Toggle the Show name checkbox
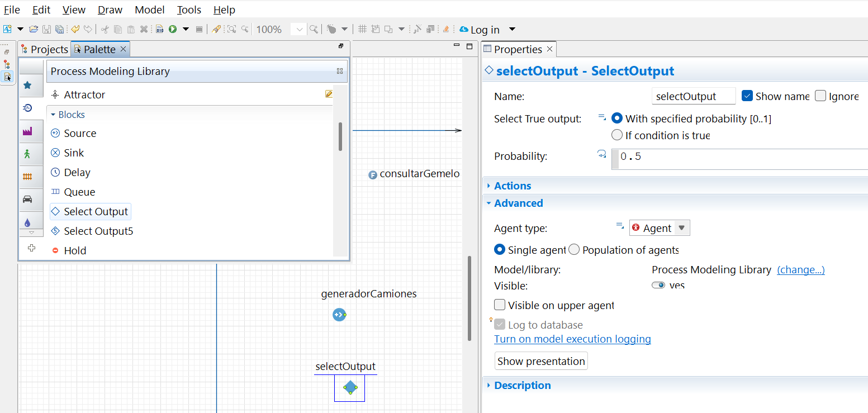The height and width of the screenshot is (413, 868). 747,96
